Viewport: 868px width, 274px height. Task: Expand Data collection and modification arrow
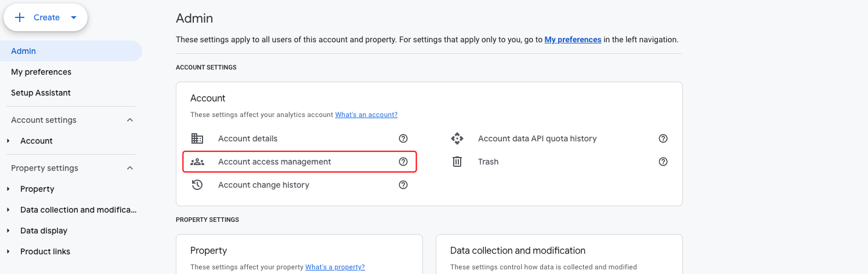tap(8, 210)
